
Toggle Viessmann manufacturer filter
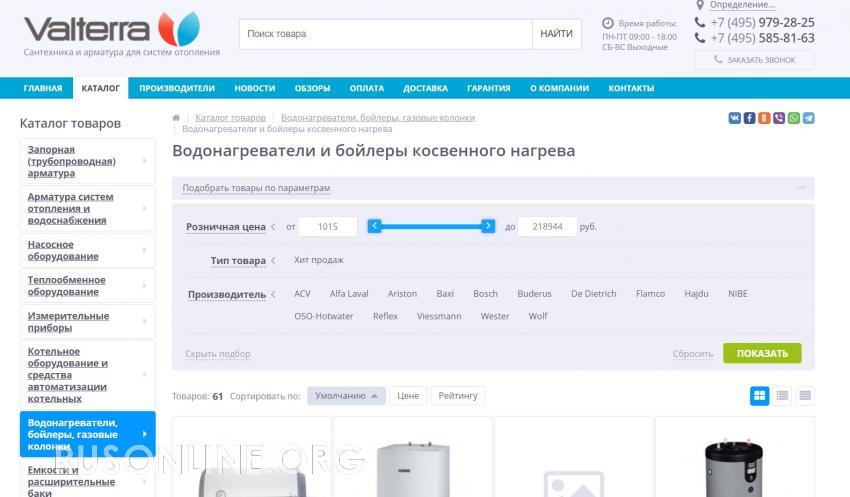439,316
